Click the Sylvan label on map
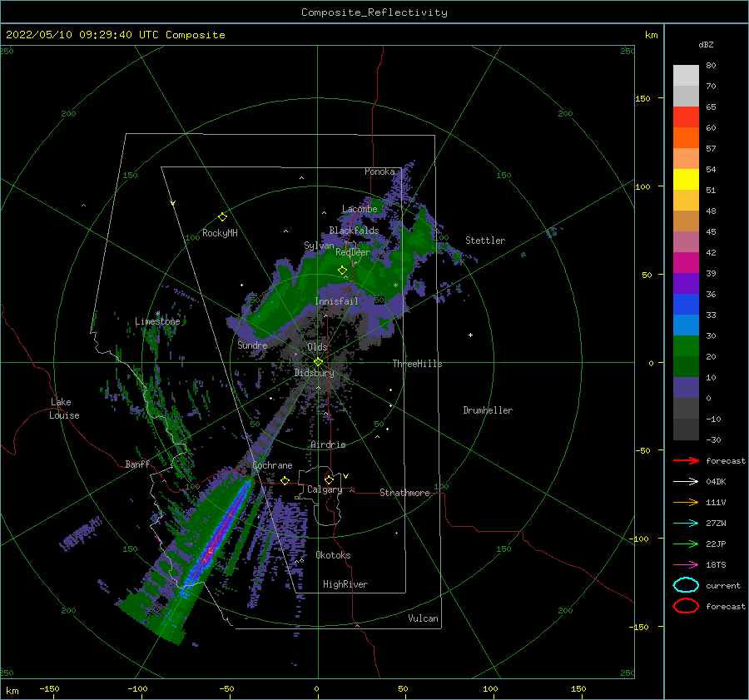The height and width of the screenshot is (700, 749). tap(319, 246)
